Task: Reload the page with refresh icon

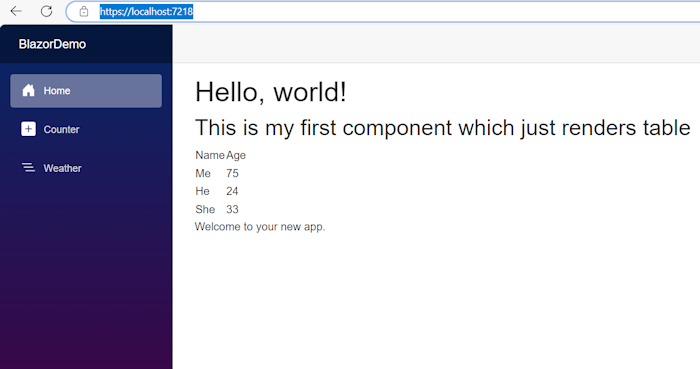Action: tap(46, 11)
